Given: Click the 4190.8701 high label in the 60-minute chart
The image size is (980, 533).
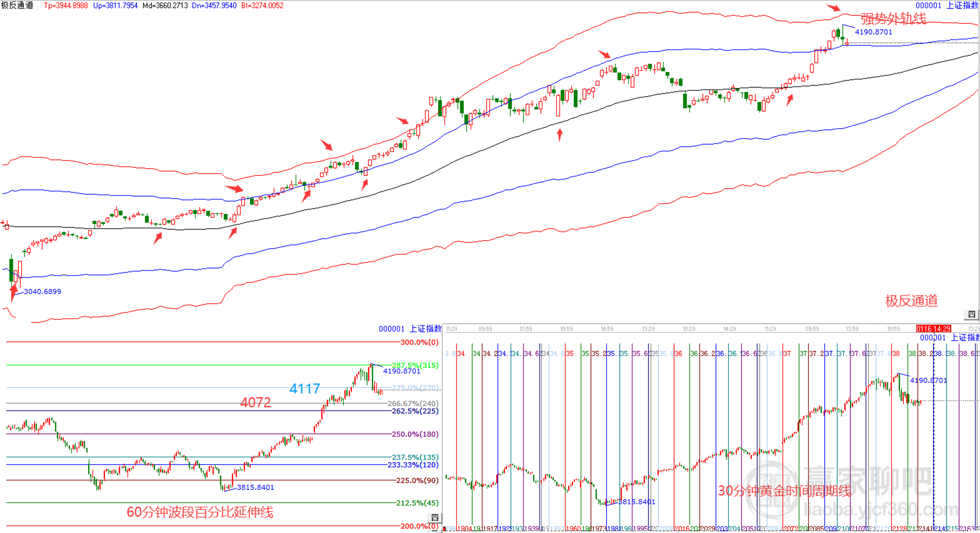Looking at the screenshot, I should (x=401, y=371).
